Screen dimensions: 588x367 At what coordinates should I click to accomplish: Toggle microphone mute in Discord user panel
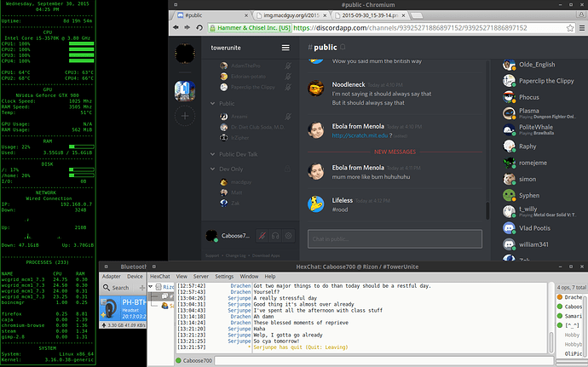point(262,236)
